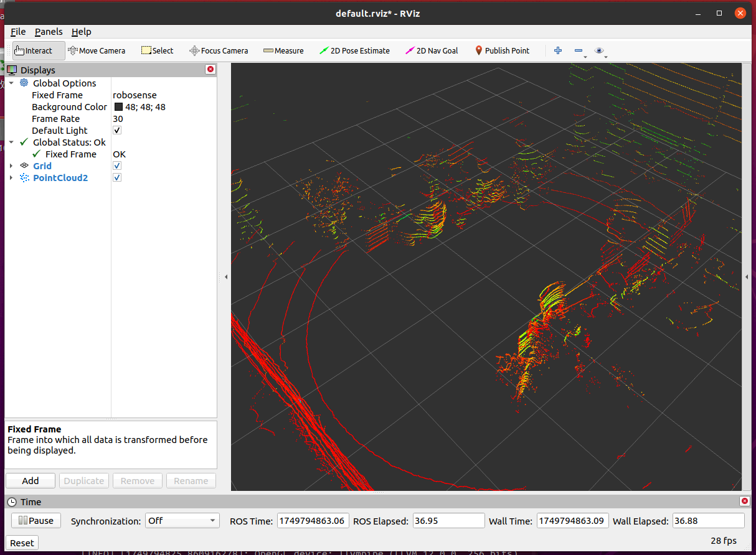Click the Remove button
This screenshot has height=555, width=756.
click(138, 480)
